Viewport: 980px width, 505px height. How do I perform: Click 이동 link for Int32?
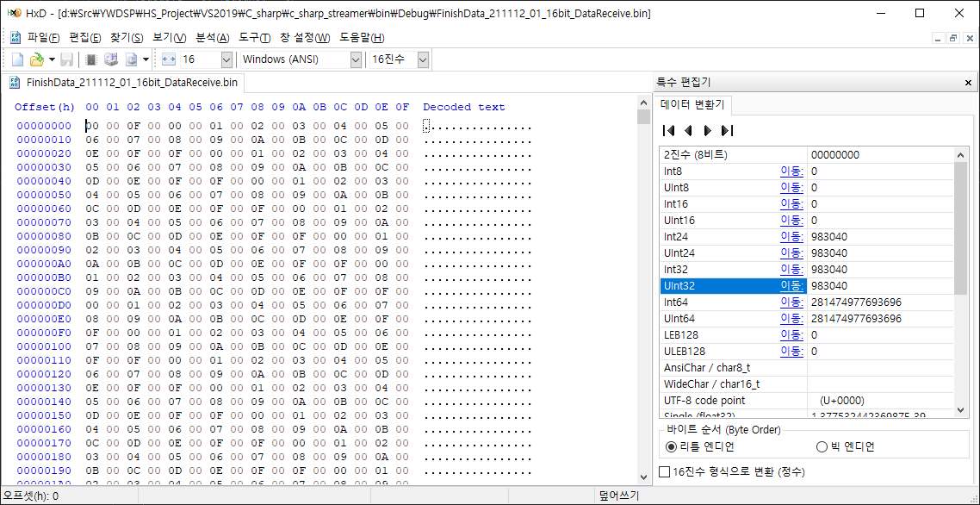click(792, 270)
